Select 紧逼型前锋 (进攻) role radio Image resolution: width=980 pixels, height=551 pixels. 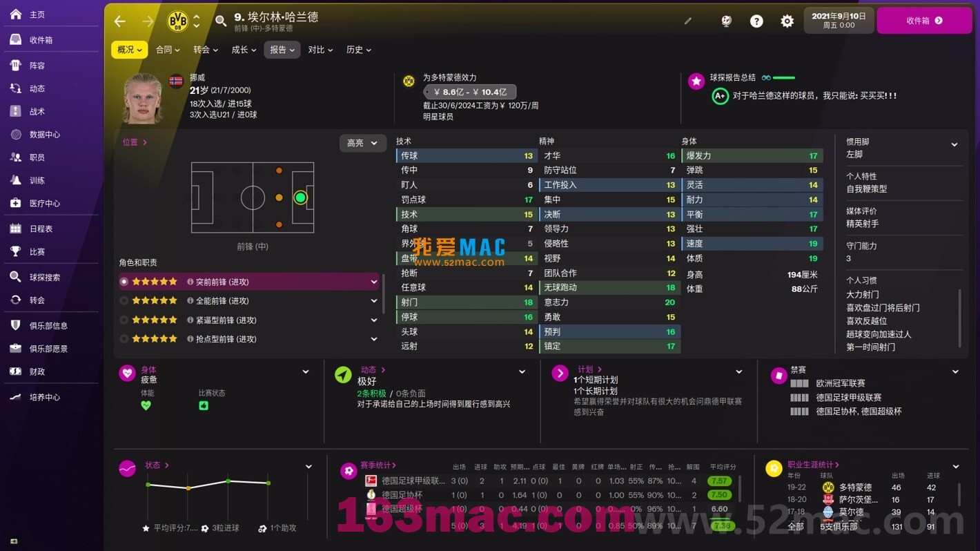click(124, 320)
